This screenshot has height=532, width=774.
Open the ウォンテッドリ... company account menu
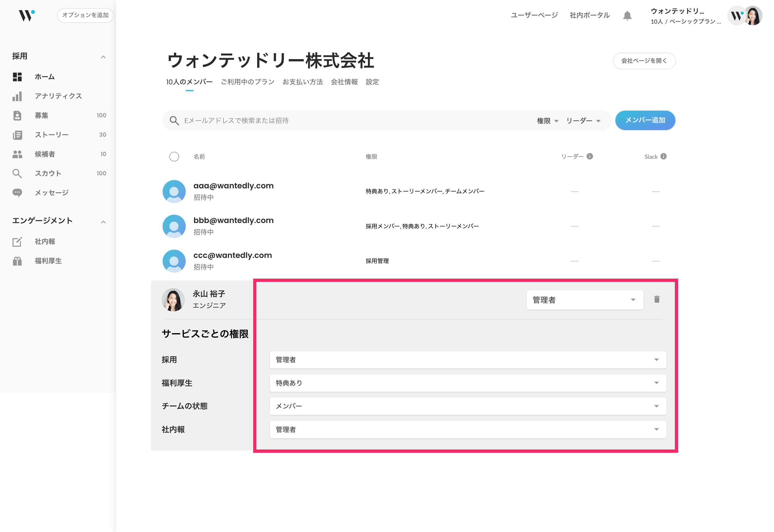pos(686,16)
